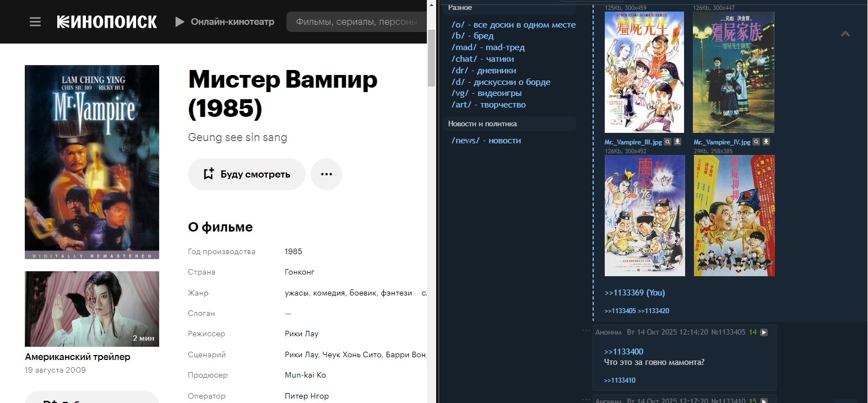Click the scroll-up chevron on the board
868x403 pixels.
(845, 34)
